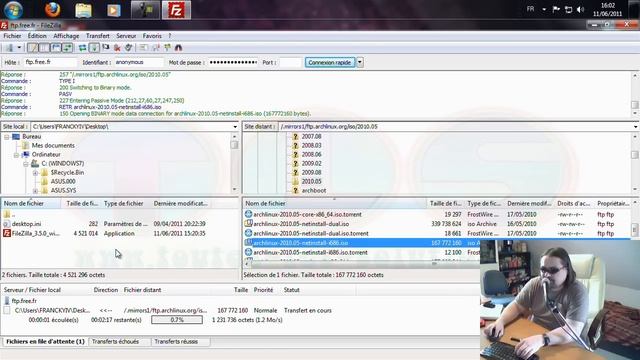Select the 2007.08 remote folder
The width and height of the screenshot is (640, 360).
click(x=311, y=137)
